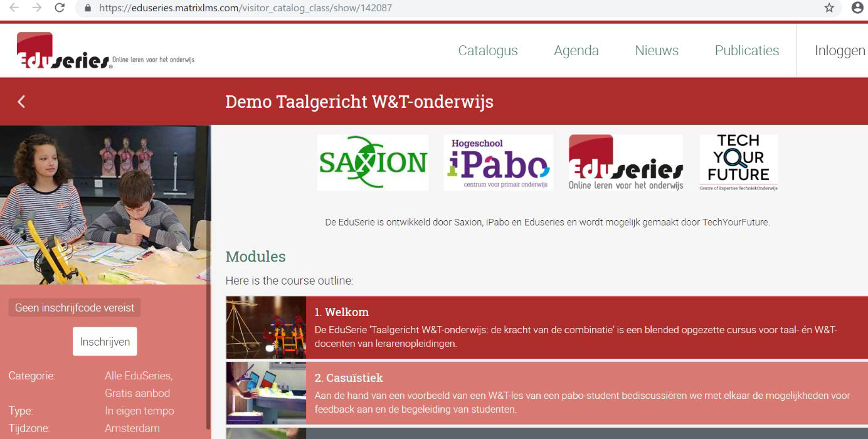Click the sidebar vertical scrollbar

[208, 276]
